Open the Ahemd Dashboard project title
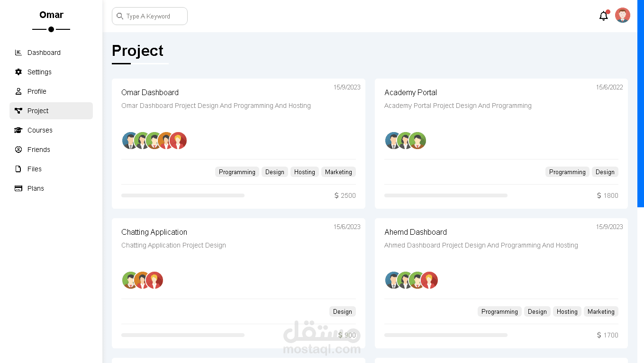The width and height of the screenshot is (644, 363). pyautogui.click(x=416, y=232)
